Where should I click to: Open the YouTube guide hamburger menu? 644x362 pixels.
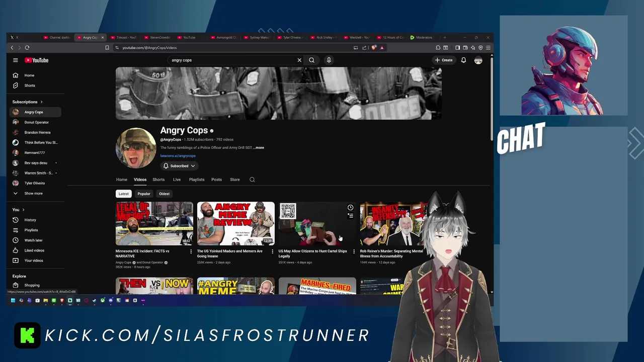coord(16,60)
